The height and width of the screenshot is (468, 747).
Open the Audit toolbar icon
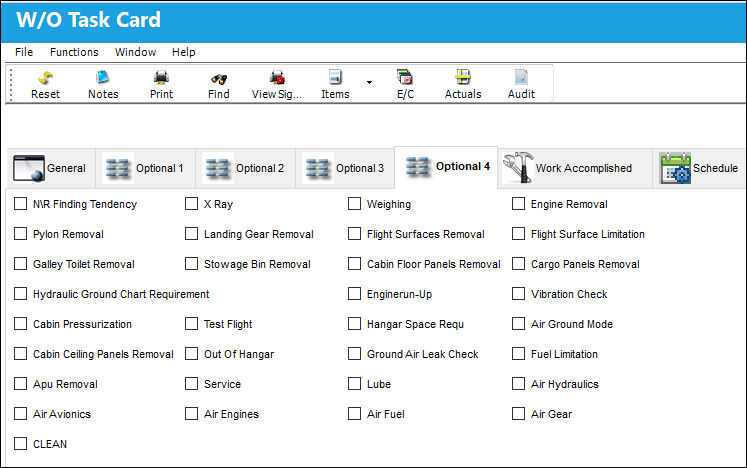pyautogui.click(x=521, y=84)
